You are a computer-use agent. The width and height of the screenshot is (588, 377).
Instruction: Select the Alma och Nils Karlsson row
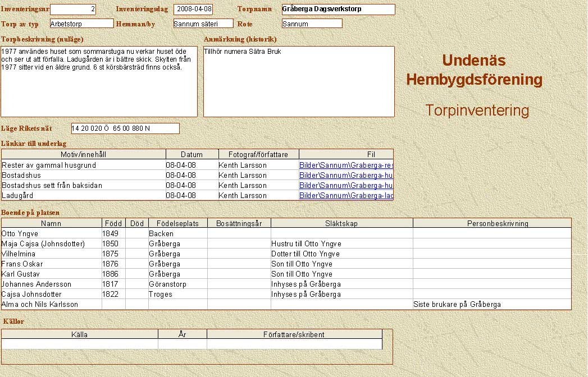(51, 304)
